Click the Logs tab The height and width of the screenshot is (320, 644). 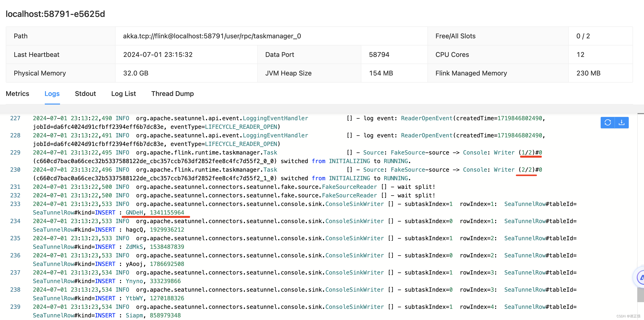pyautogui.click(x=52, y=94)
